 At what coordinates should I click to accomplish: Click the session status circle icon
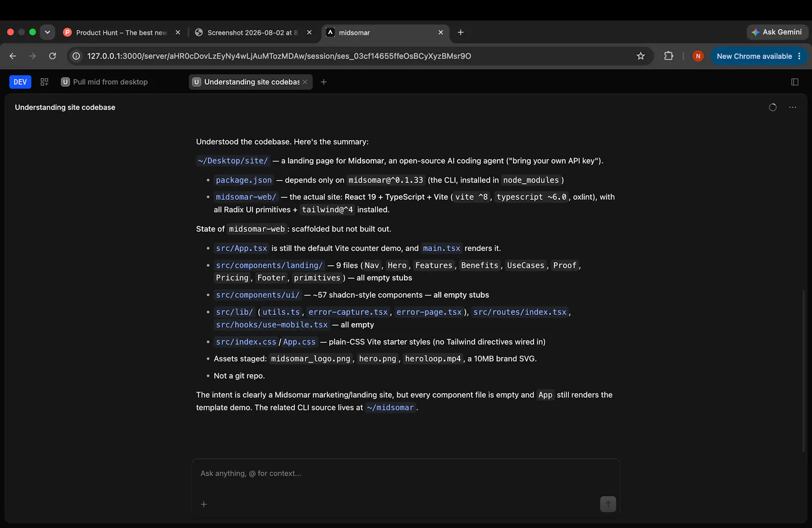772,107
